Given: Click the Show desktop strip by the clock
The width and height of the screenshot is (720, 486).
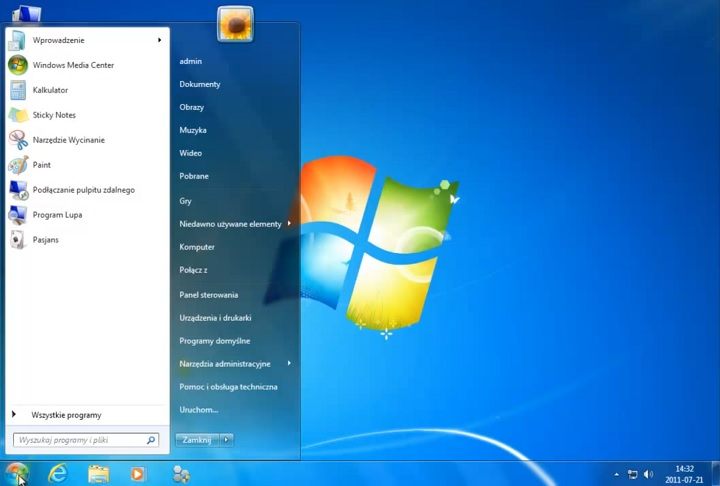Looking at the screenshot, I should (716, 474).
